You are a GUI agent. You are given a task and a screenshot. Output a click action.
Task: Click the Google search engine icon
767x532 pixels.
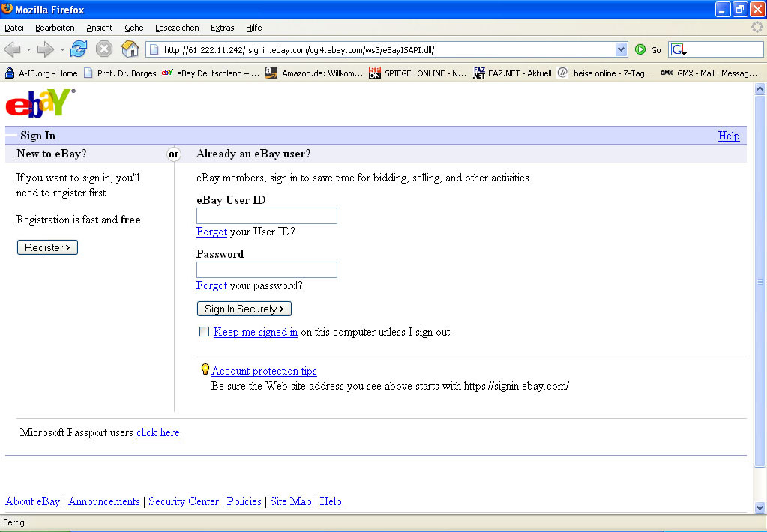(678, 49)
